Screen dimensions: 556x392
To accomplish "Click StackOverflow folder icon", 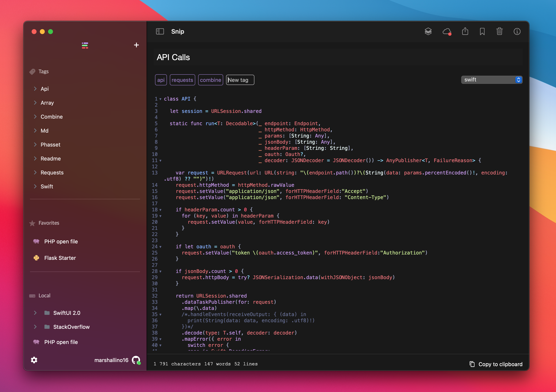I will pos(47,327).
